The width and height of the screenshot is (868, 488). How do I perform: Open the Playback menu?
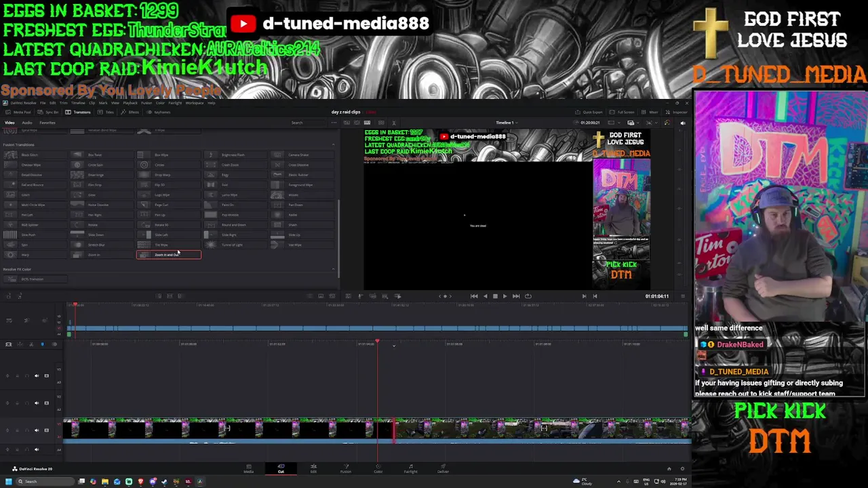pos(130,103)
